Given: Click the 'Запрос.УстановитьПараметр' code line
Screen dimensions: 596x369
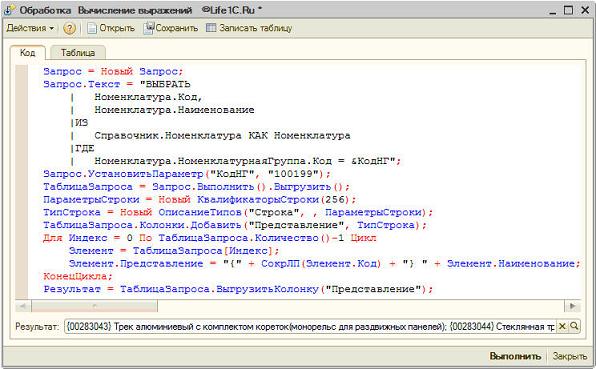Looking at the screenshot, I should click(x=187, y=174).
